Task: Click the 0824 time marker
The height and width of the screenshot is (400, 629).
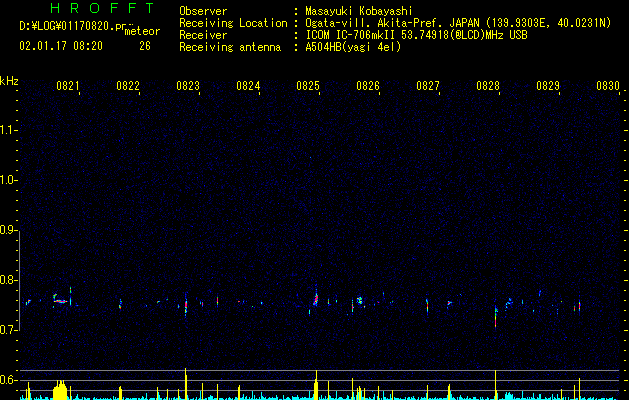Action: coord(248,86)
